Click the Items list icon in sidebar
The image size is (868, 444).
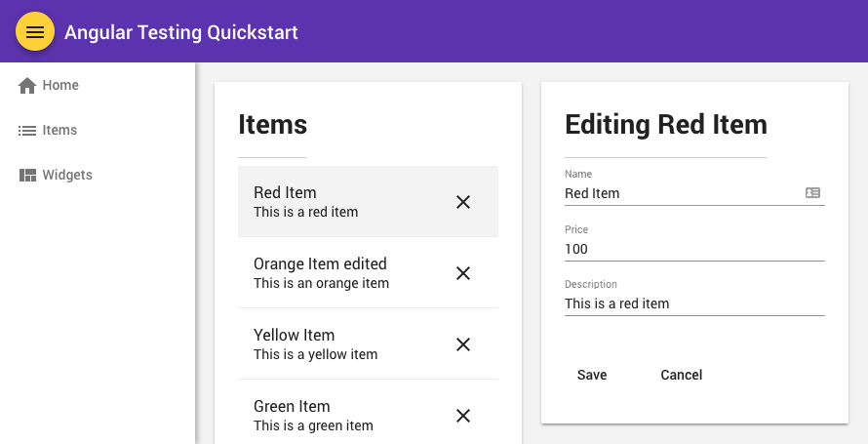coord(27,131)
